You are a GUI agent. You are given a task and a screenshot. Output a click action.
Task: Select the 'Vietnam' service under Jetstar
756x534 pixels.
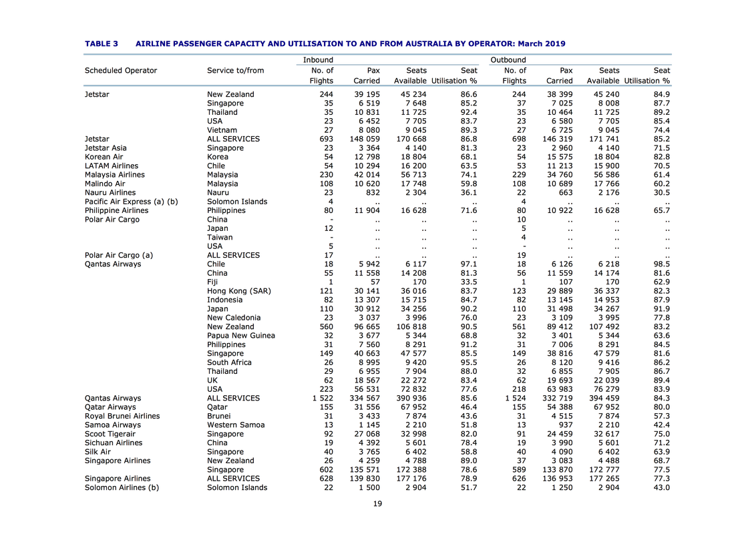click(222, 130)
